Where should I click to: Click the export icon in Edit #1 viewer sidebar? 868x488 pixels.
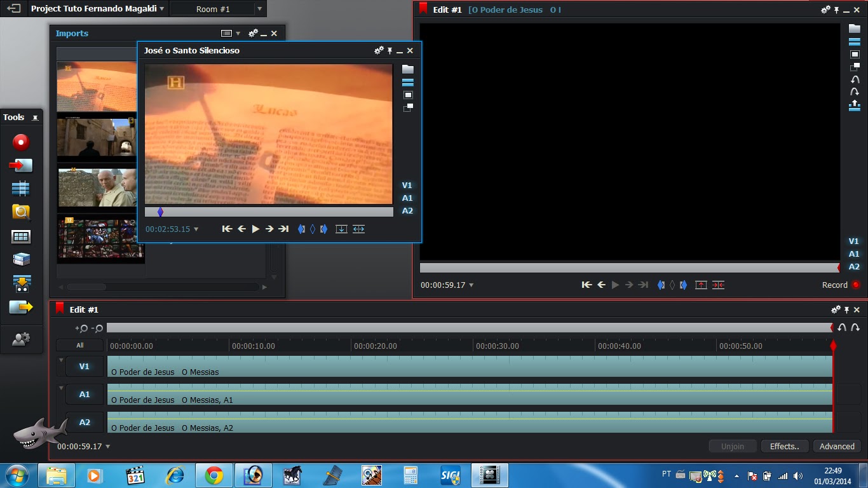pos(855,105)
